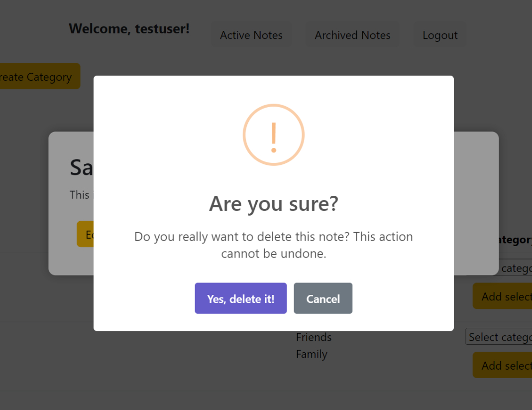Screen dimensions: 532x410
Task: Click the "Are you sure?" heading
Action: 273,204
